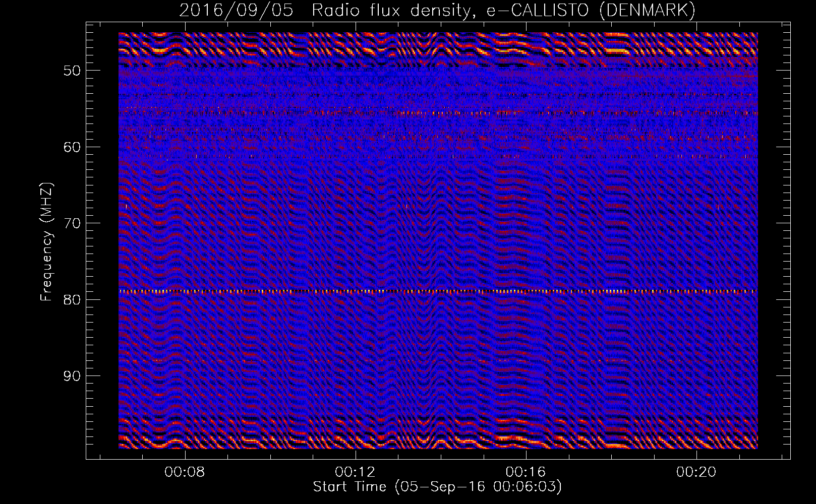
Task: Click the time tick label '00:12'
Action: (x=356, y=472)
